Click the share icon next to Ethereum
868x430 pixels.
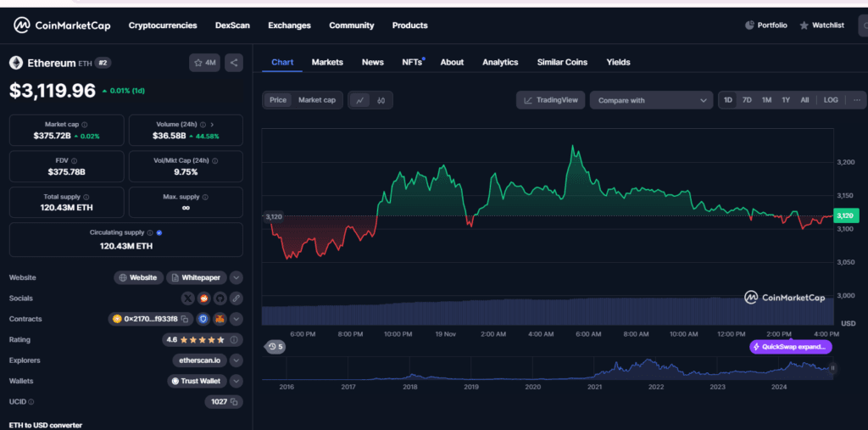coord(234,63)
